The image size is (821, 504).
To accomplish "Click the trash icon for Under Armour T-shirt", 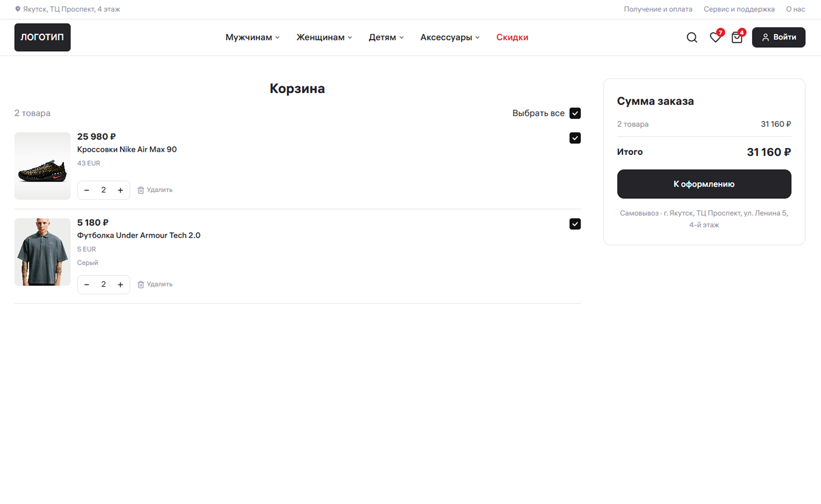I will pos(141,284).
